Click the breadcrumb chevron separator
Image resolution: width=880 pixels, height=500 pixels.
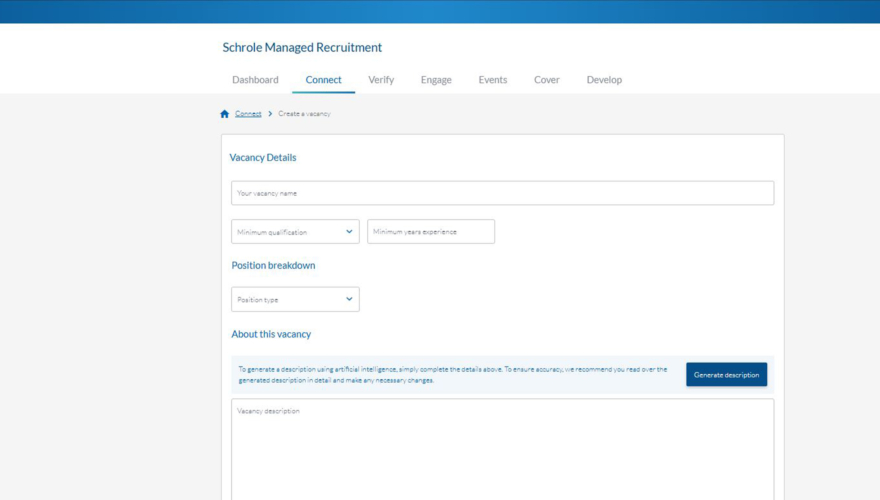[270, 114]
